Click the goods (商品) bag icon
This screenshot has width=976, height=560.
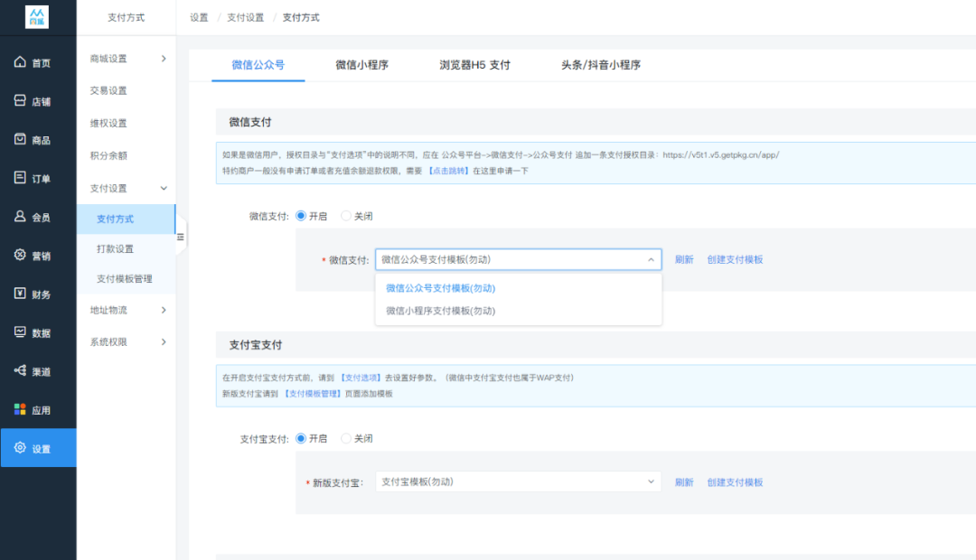pyautogui.click(x=20, y=139)
